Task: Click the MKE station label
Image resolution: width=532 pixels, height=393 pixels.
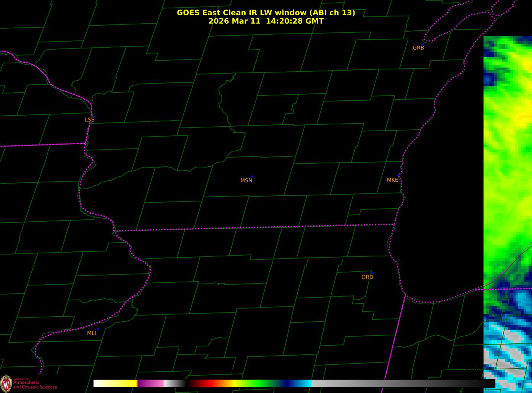Action: pos(392,180)
